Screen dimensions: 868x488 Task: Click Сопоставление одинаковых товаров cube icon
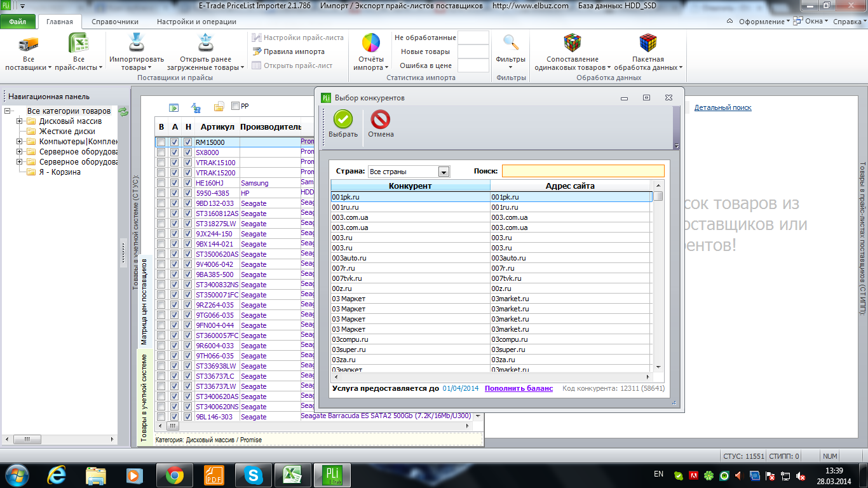click(x=573, y=43)
